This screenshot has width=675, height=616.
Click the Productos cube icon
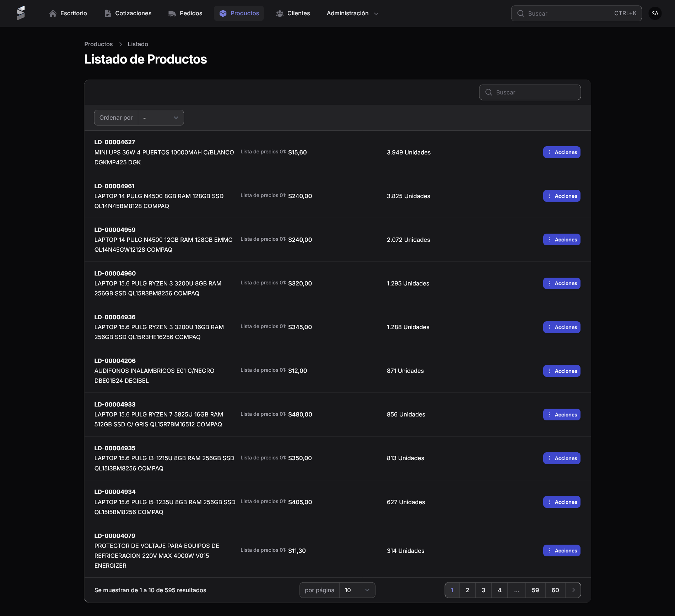coord(223,13)
